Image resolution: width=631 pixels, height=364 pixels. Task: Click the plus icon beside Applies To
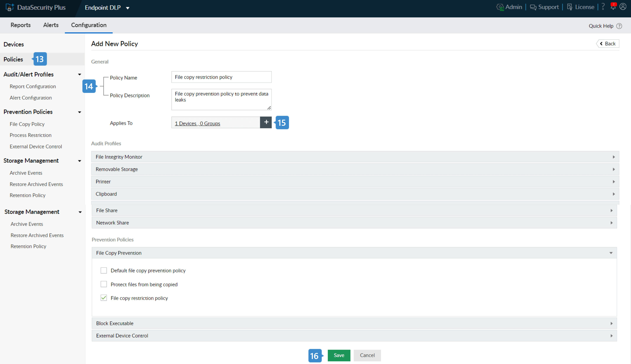pyautogui.click(x=266, y=122)
